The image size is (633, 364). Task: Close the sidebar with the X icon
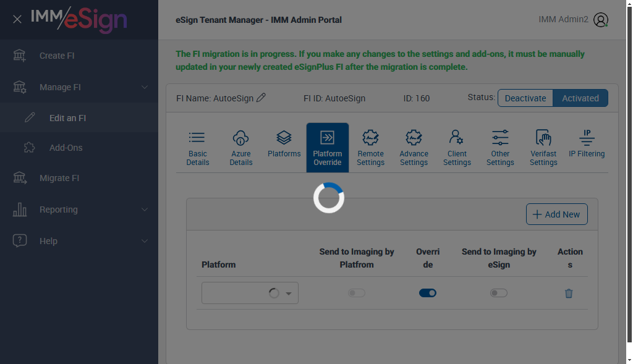click(x=17, y=19)
